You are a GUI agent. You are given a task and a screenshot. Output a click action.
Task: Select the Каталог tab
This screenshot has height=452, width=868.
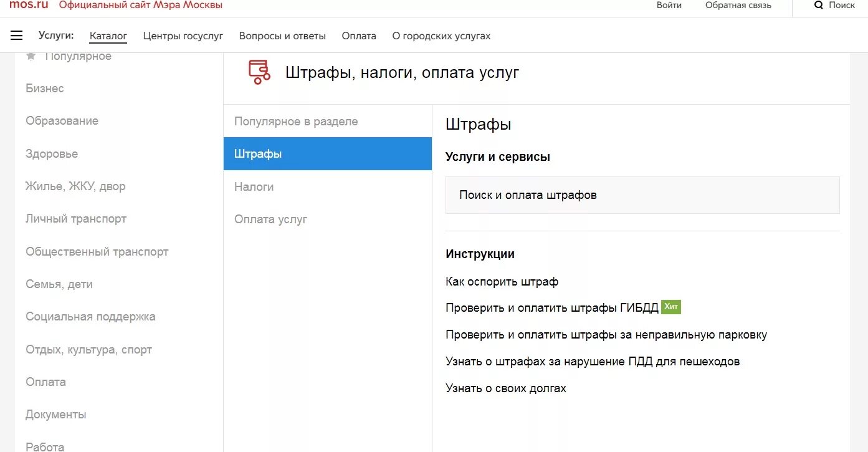pos(108,36)
